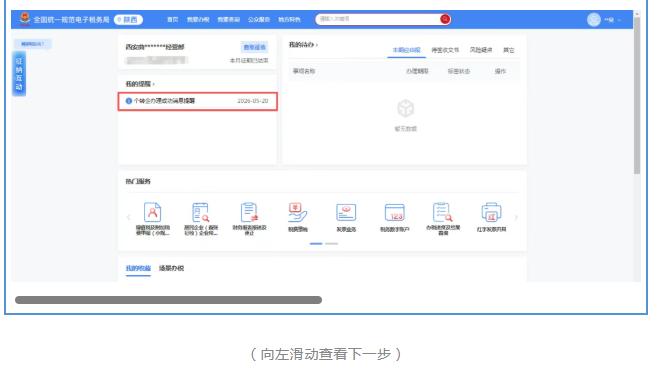Open the 红字发票开具 printer icon

pos(491,212)
